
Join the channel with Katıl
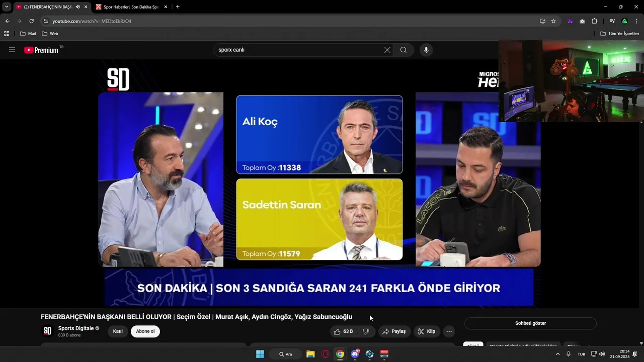[x=118, y=331]
